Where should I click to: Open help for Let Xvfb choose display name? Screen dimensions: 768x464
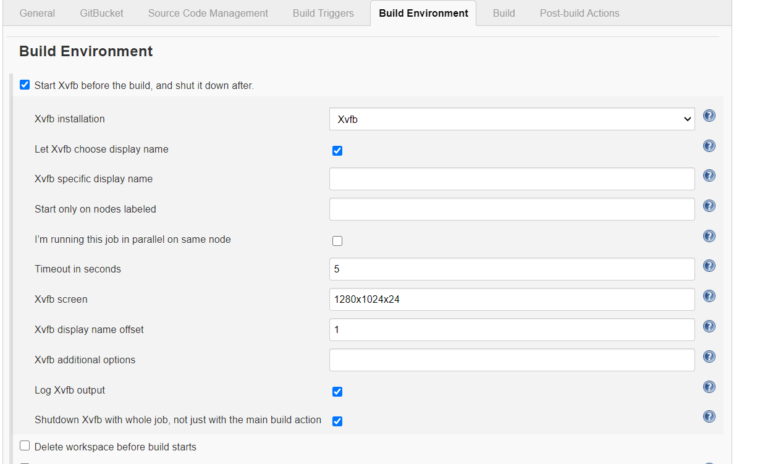709,146
